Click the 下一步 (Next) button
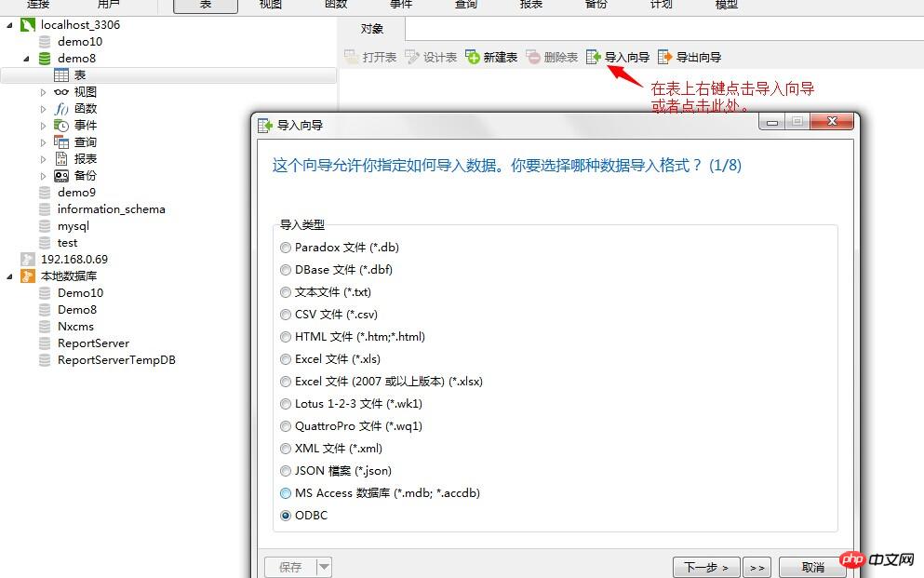The width and height of the screenshot is (924, 578). [x=705, y=566]
